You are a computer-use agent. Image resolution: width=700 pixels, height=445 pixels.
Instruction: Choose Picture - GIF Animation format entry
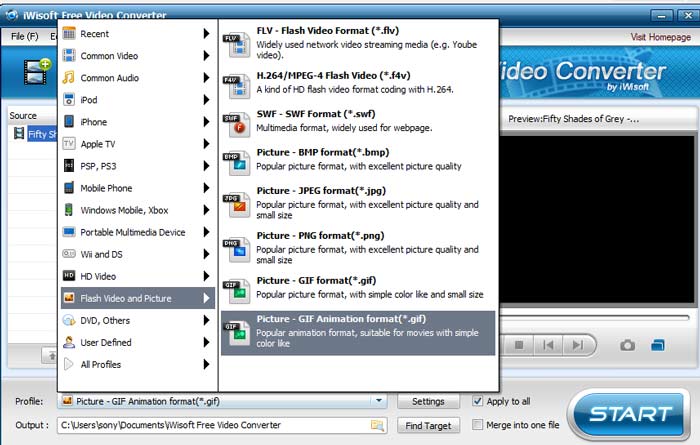[x=358, y=333]
